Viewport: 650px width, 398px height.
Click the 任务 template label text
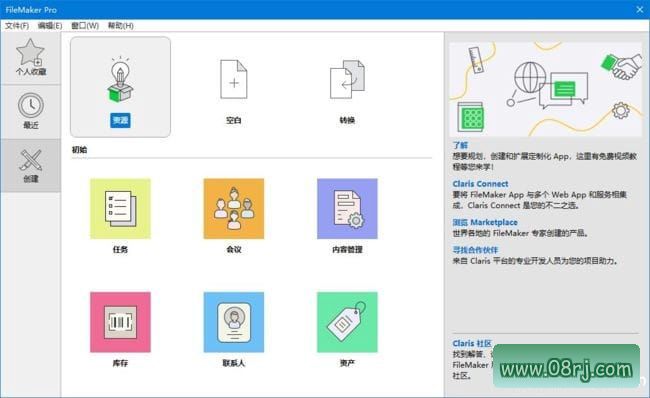[x=120, y=250]
